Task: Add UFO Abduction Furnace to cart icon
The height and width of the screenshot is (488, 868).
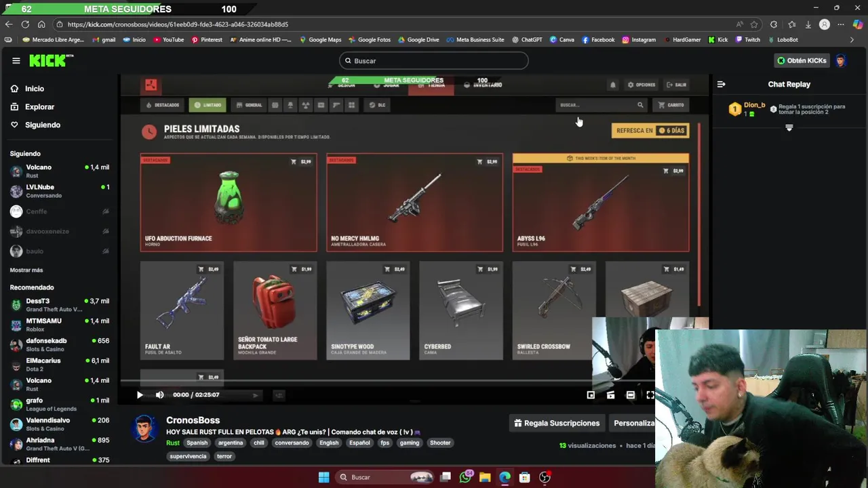Action: [x=294, y=162]
